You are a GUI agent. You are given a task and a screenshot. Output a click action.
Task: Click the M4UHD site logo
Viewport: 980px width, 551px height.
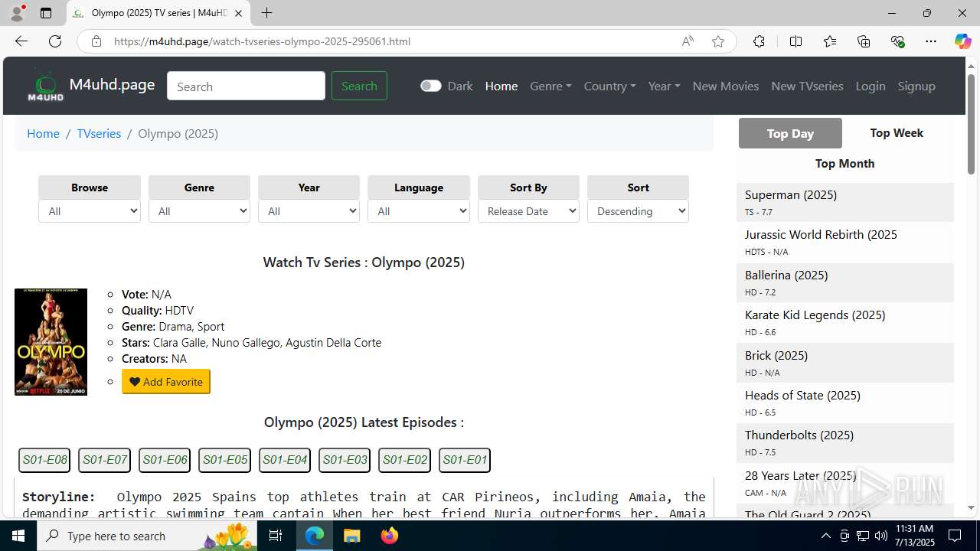[x=45, y=86]
